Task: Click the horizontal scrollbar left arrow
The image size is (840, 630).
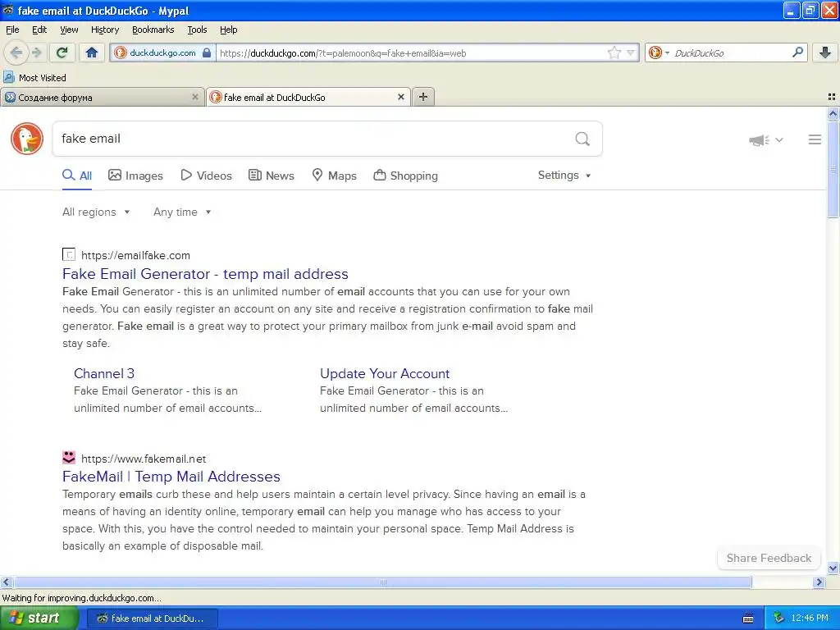Action: click(6, 582)
